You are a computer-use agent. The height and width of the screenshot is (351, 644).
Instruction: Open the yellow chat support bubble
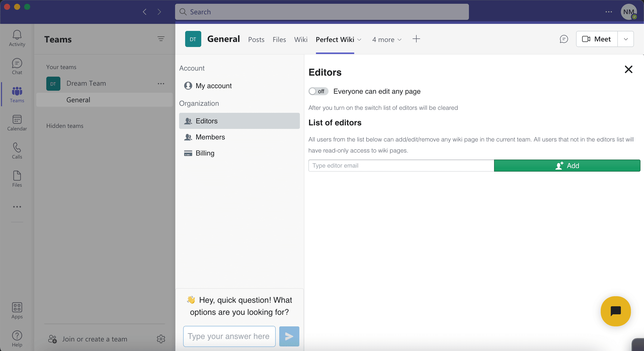click(616, 311)
